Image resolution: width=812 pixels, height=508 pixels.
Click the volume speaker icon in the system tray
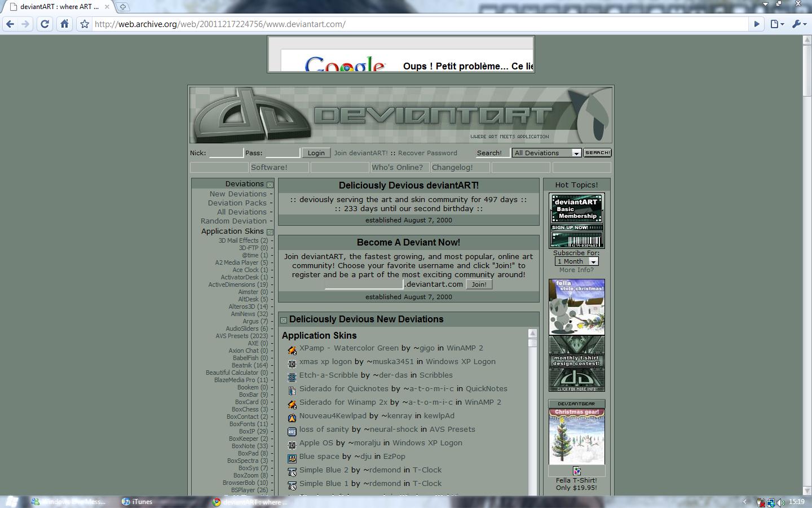click(780, 502)
